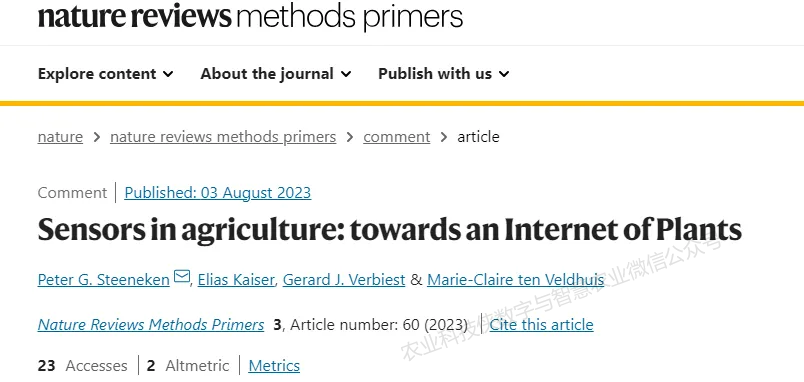Open author Peter G. Steeneken's profile

point(104,280)
